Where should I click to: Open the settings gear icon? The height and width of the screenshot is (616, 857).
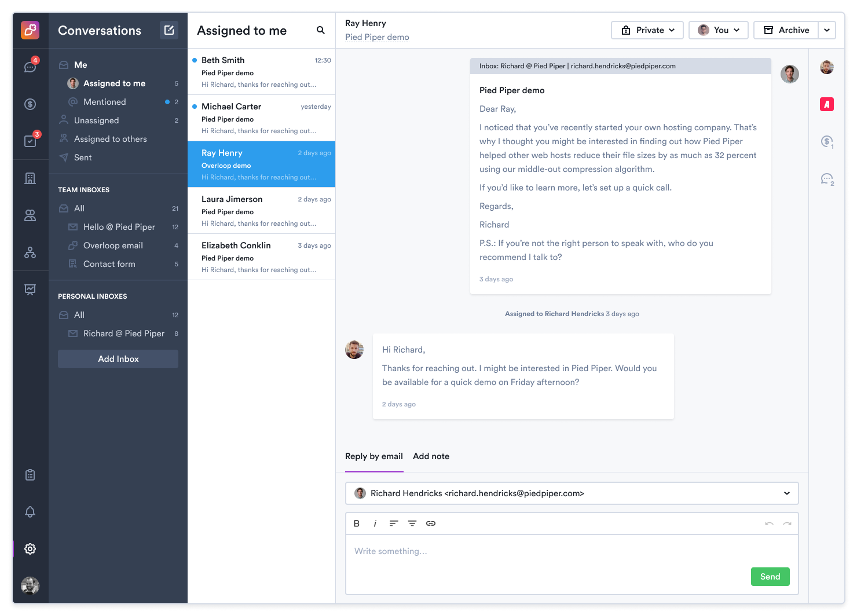[x=30, y=549]
